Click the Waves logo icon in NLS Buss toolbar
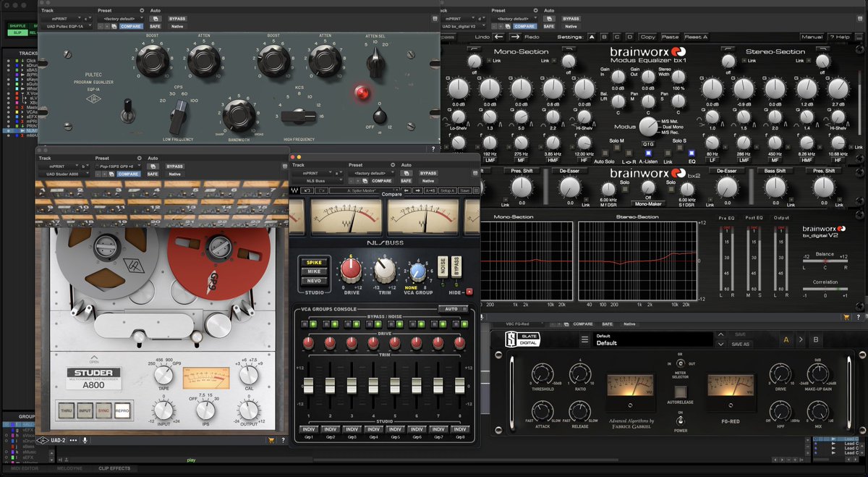Viewport: 868px width, 477px height. [x=295, y=190]
